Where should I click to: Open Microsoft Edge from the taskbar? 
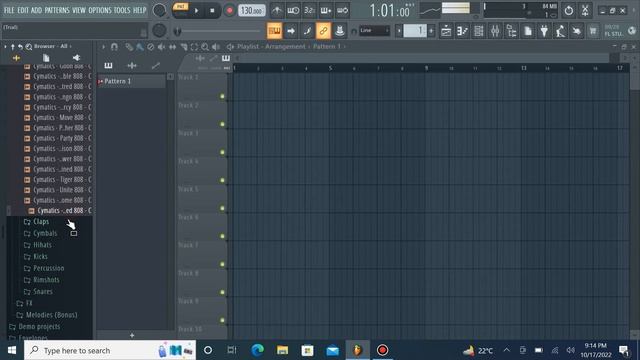pyautogui.click(x=257, y=350)
